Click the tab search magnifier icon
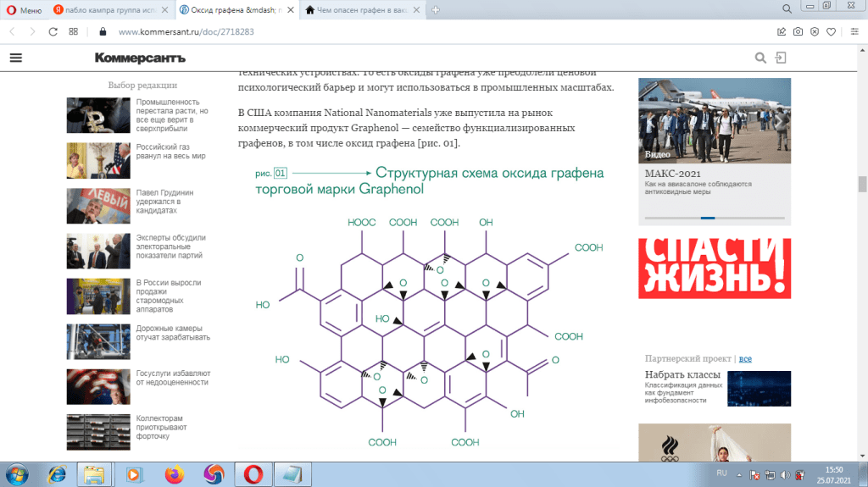Screen dimensions: 868x487 pos(787,8)
